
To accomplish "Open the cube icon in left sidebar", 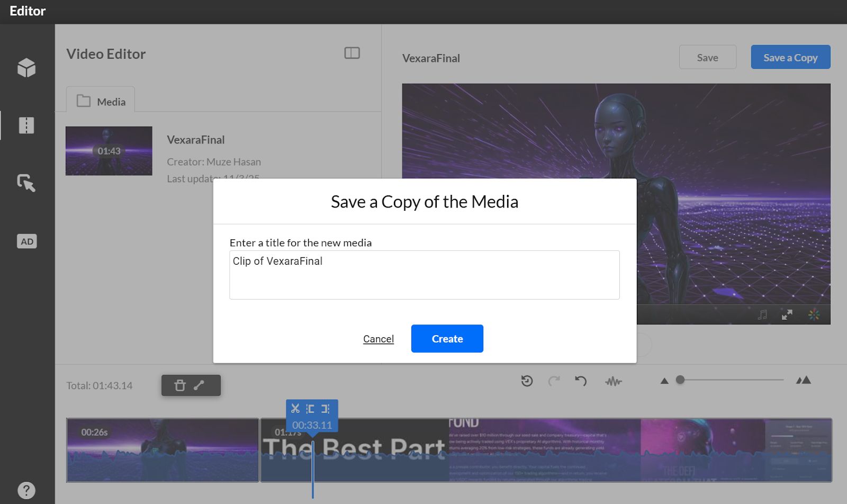I will click(26, 68).
